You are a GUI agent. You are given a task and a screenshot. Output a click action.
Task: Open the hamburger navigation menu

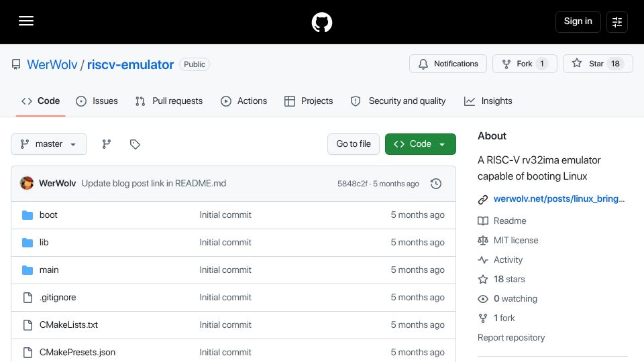[x=26, y=21]
